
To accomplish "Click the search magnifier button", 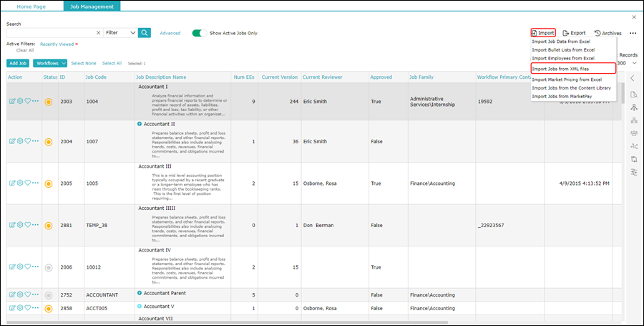I will 145,33.
